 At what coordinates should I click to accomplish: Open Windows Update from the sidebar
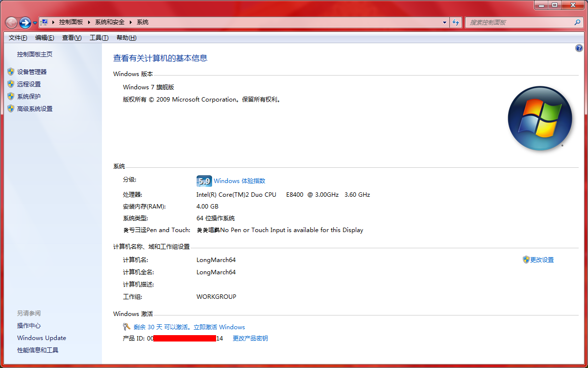pos(41,338)
